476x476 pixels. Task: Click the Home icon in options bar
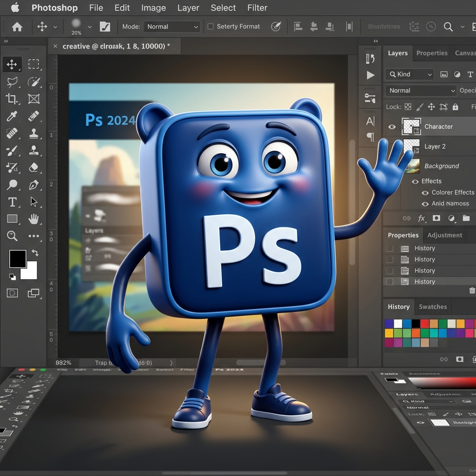point(17,26)
